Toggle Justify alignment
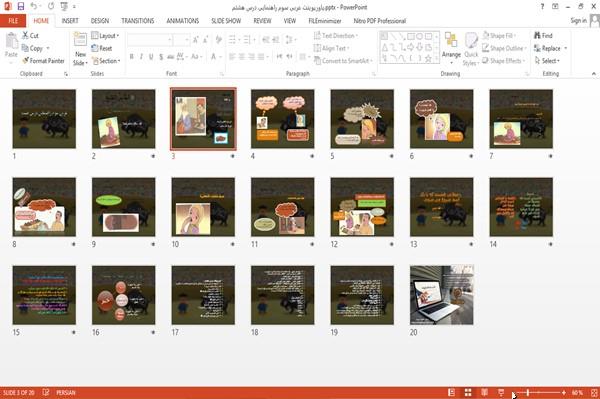600x399 pixels. pyautogui.click(x=261, y=57)
